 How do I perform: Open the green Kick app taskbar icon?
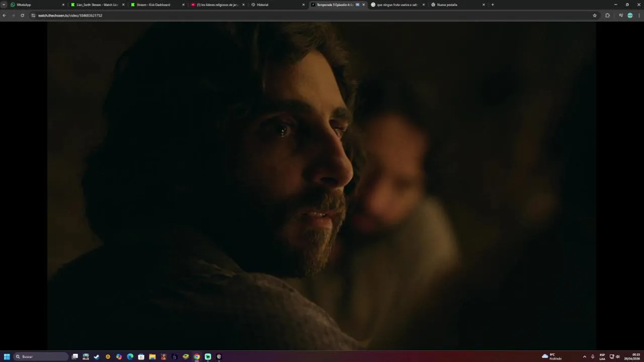point(208,356)
